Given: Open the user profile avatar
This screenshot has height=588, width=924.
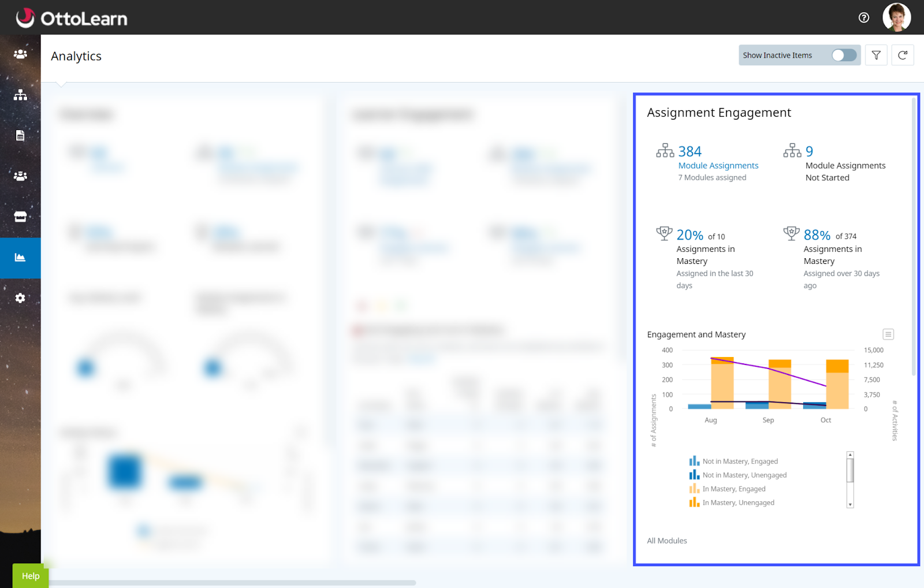Looking at the screenshot, I should (897, 17).
